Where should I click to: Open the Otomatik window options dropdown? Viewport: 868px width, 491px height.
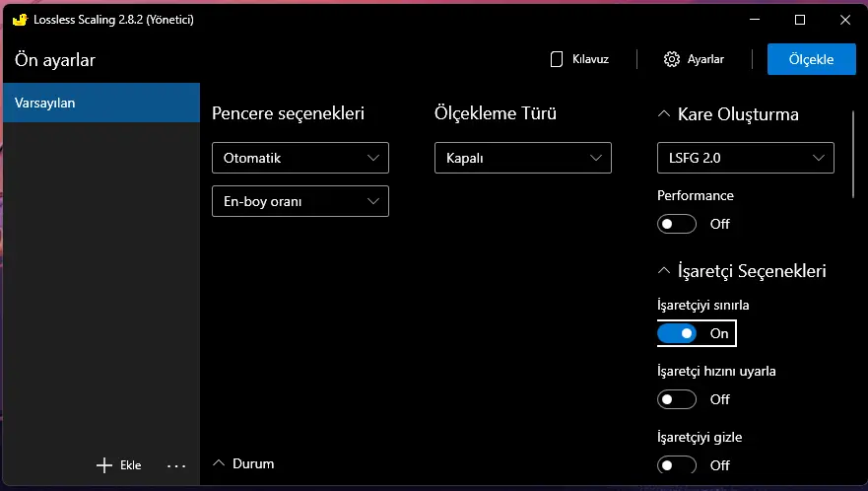300,158
